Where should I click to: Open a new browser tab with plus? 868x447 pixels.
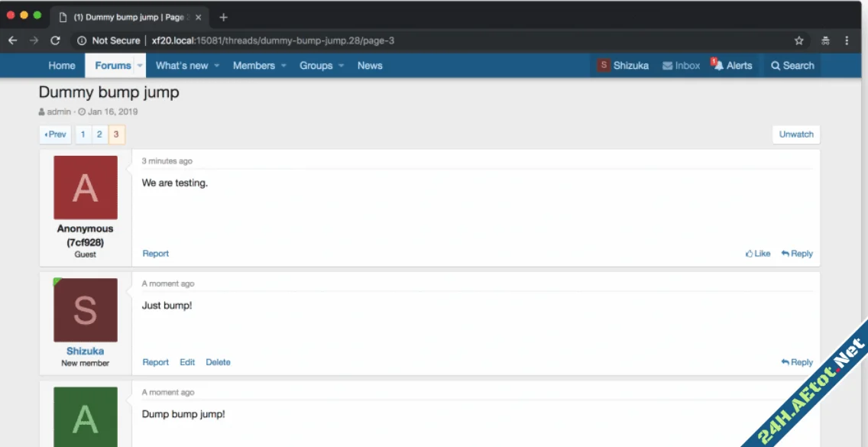click(224, 17)
